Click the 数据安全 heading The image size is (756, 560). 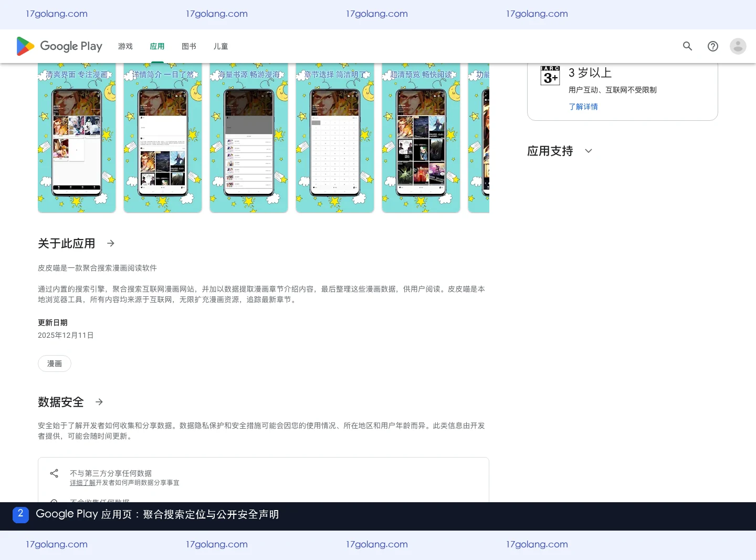pos(61,402)
